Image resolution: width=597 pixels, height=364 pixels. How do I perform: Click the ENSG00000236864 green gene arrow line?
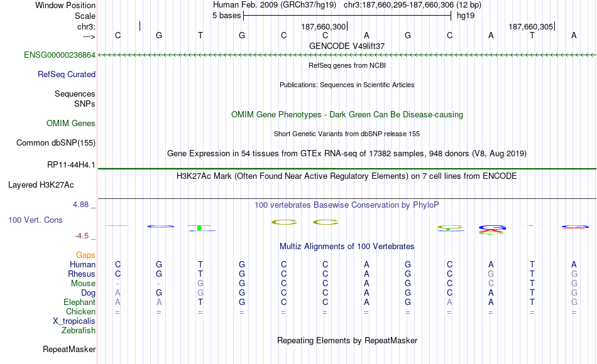(x=347, y=55)
